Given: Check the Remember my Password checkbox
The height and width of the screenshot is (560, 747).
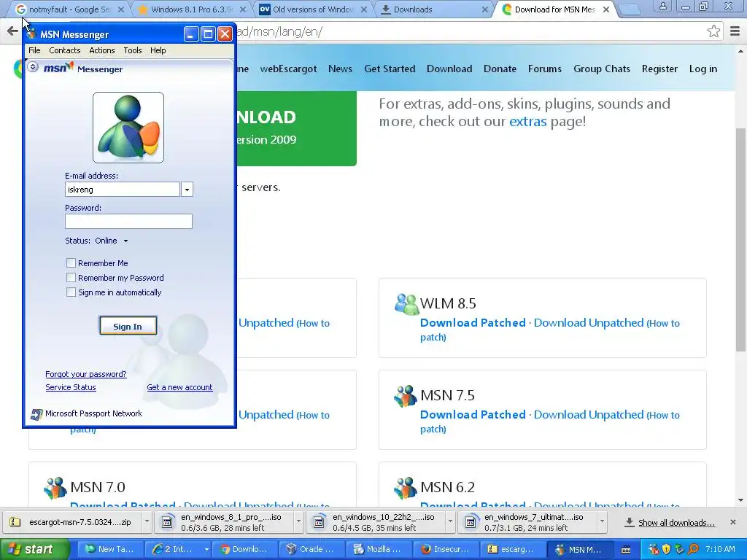Looking at the screenshot, I should pos(71,278).
